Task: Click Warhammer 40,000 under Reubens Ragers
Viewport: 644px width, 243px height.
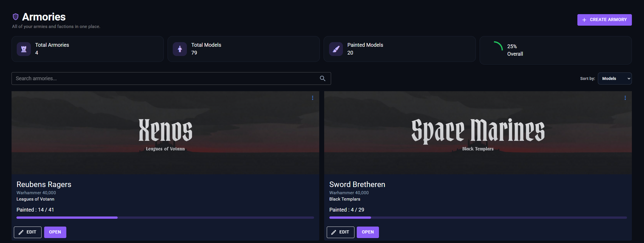Action: [36, 192]
